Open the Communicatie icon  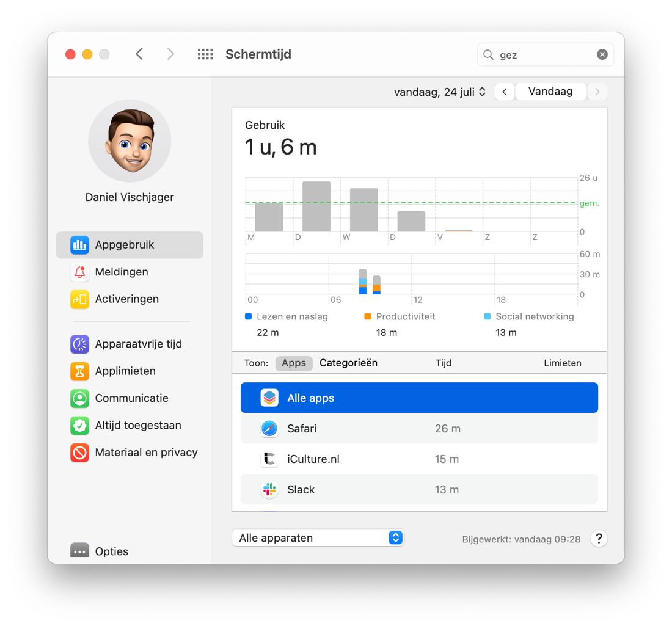[79, 398]
